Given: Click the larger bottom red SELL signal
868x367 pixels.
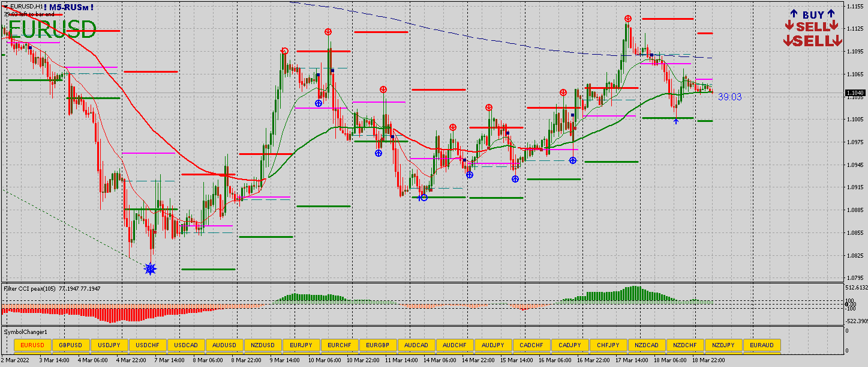Looking at the screenshot, I should (813, 41).
